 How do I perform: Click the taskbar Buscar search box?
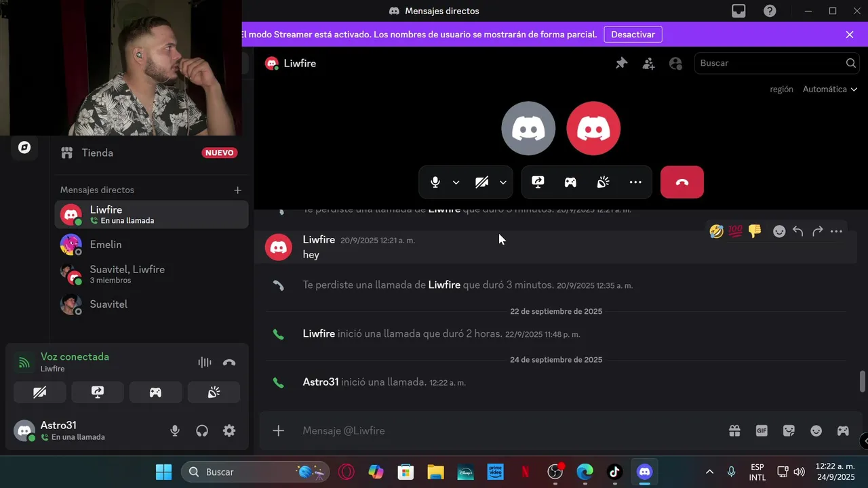point(255,472)
